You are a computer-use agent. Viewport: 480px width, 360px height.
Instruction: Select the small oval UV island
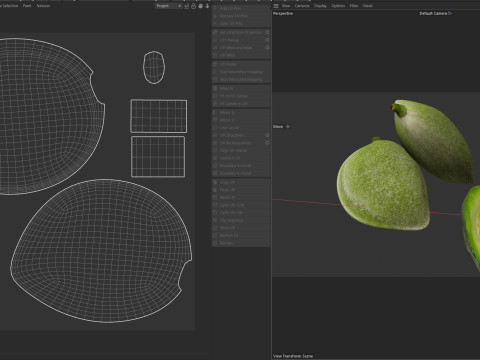tap(154, 67)
